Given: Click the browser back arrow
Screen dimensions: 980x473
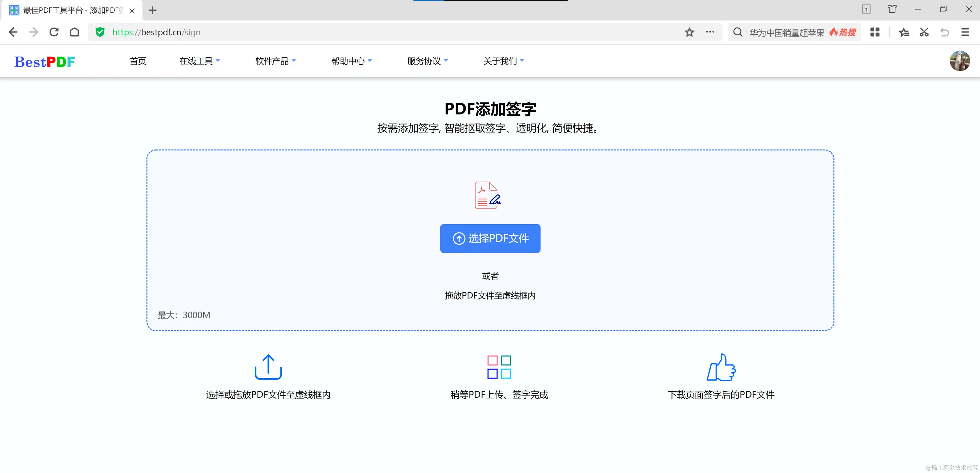Looking at the screenshot, I should point(13,32).
